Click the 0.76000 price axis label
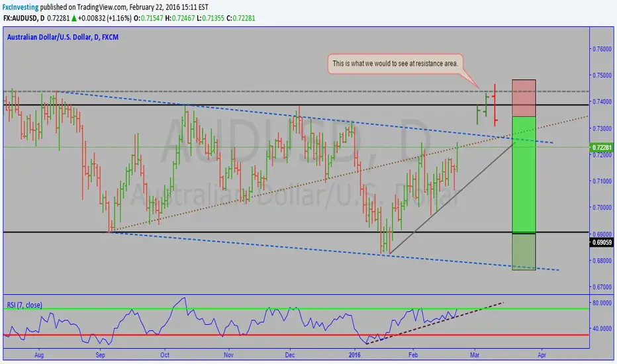The width and height of the screenshot is (617, 364). [x=602, y=49]
